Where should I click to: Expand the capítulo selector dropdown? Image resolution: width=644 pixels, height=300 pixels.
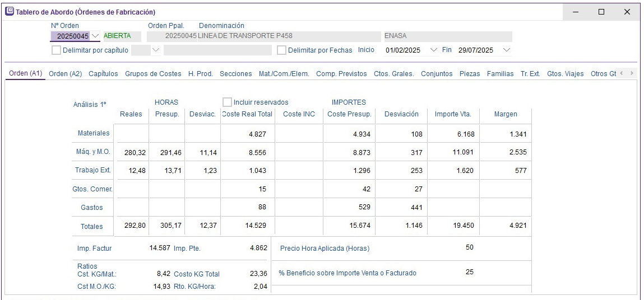[155, 50]
